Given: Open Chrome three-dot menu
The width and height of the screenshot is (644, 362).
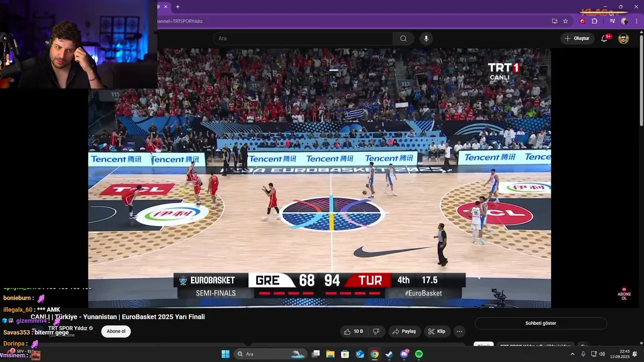Looking at the screenshot, I should pyautogui.click(x=636, y=21).
